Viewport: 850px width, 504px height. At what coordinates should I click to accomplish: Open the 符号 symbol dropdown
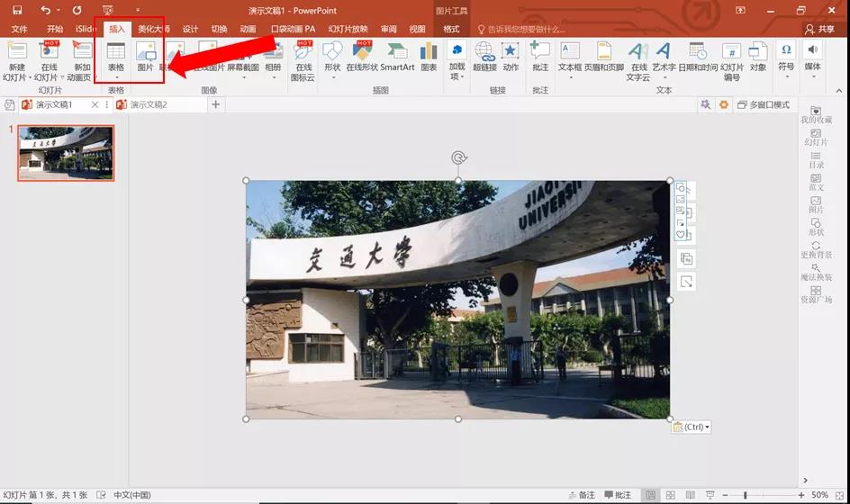coord(786,59)
